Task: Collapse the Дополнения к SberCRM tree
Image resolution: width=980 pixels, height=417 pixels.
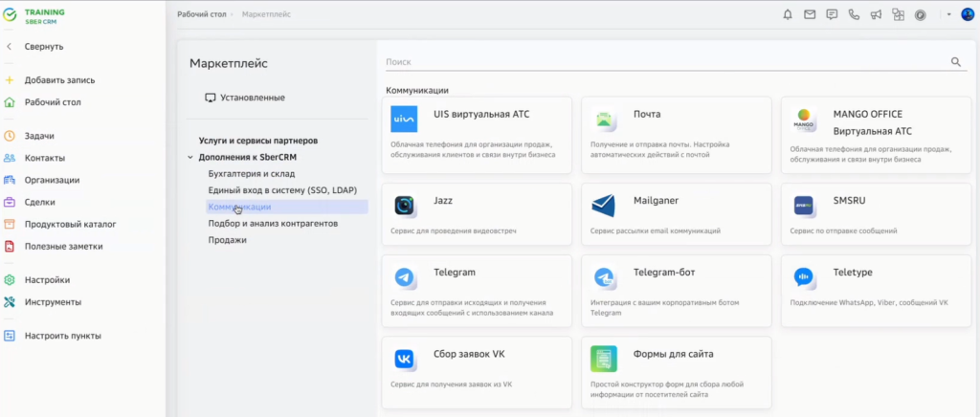Action: click(x=190, y=157)
